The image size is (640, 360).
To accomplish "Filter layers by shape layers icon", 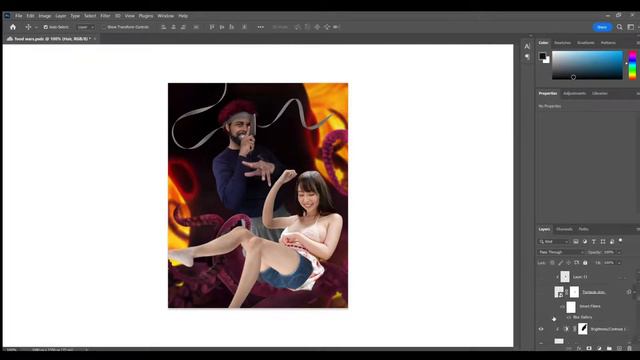I will click(x=603, y=242).
